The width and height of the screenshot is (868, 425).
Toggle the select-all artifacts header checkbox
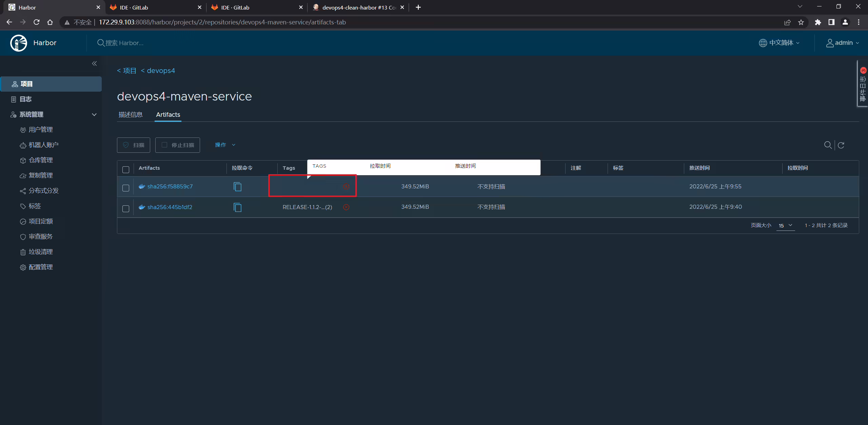(126, 169)
